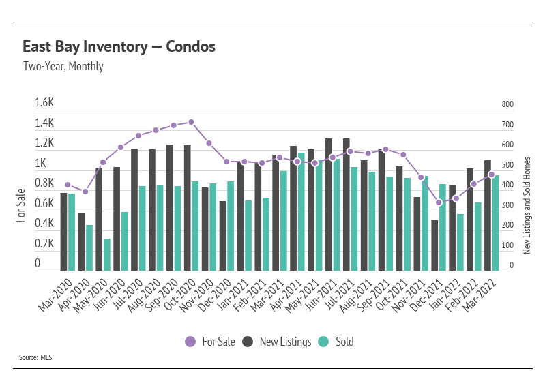This screenshot has width=545, height=392.
Task: Click the Sold legend text
Action: point(344,342)
